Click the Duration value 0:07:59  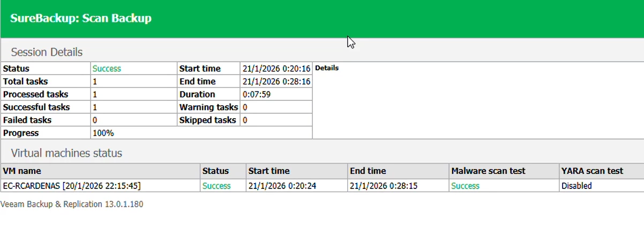[x=256, y=94]
